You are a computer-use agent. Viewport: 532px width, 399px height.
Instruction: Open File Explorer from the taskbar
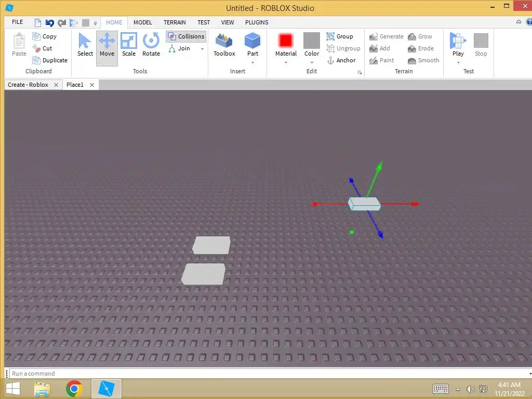coord(42,389)
